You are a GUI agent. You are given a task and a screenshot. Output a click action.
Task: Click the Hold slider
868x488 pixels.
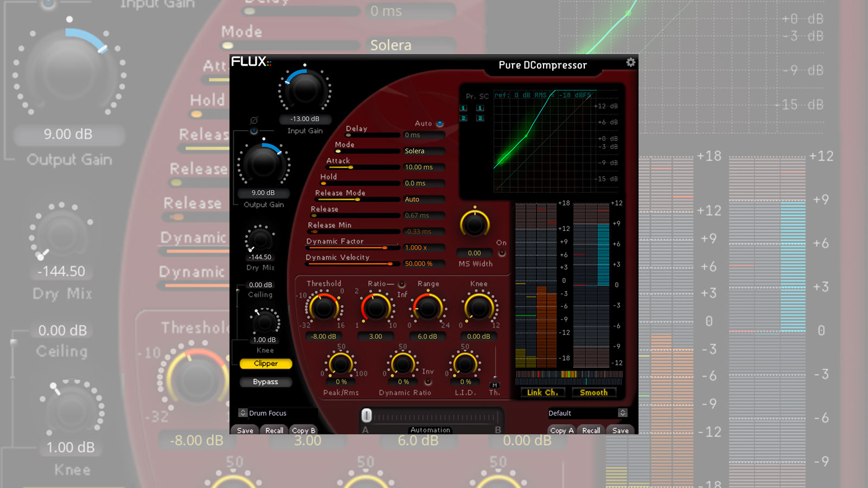pos(360,183)
